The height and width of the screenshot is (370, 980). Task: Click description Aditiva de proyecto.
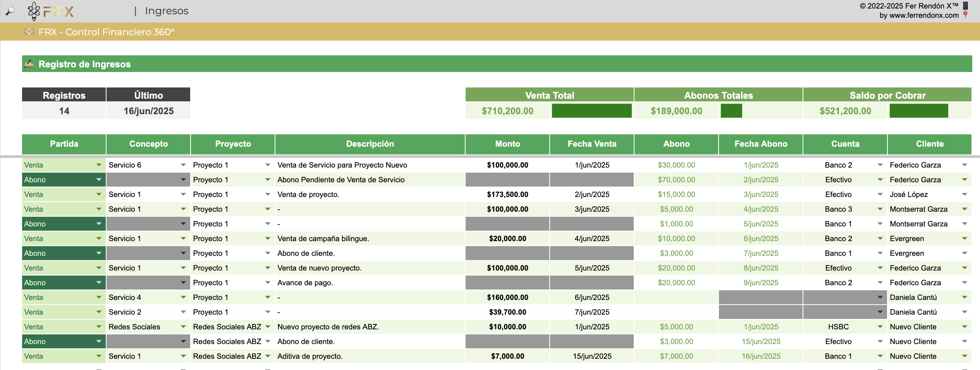point(310,356)
